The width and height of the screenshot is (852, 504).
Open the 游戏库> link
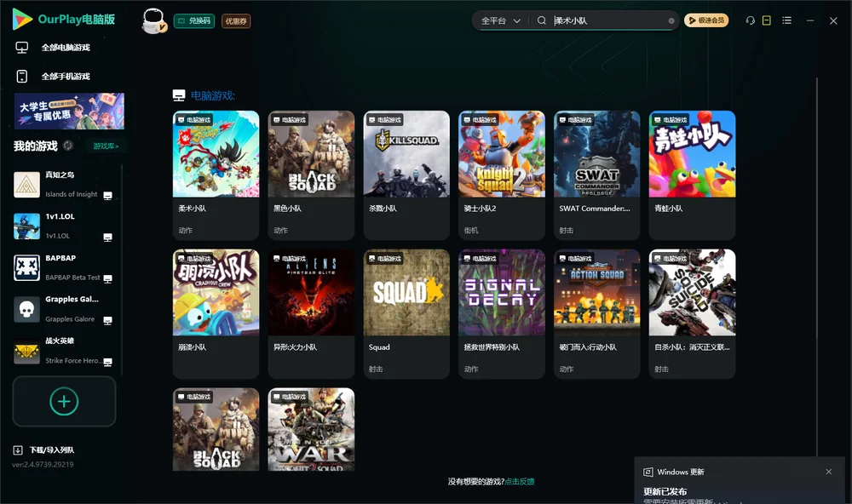pyautogui.click(x=106, y=146)
